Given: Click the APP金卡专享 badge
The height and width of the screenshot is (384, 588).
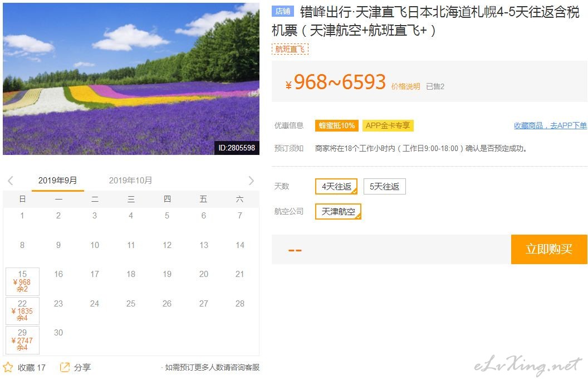Looking at the screenshot, I should (388, 126).
